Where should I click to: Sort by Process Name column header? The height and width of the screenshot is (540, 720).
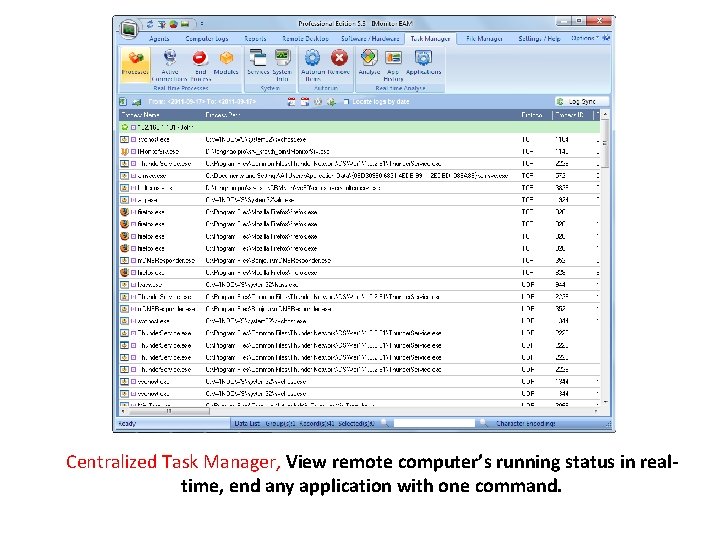[x=161, y=115]
